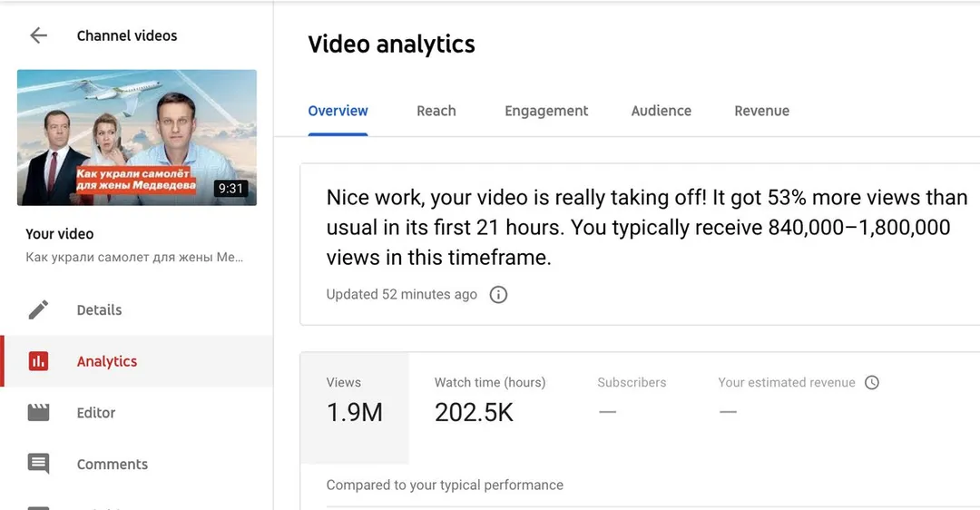980x510 pixels.
Task: Click the red Analytics bar chart icon
Action: pos(38,361)
